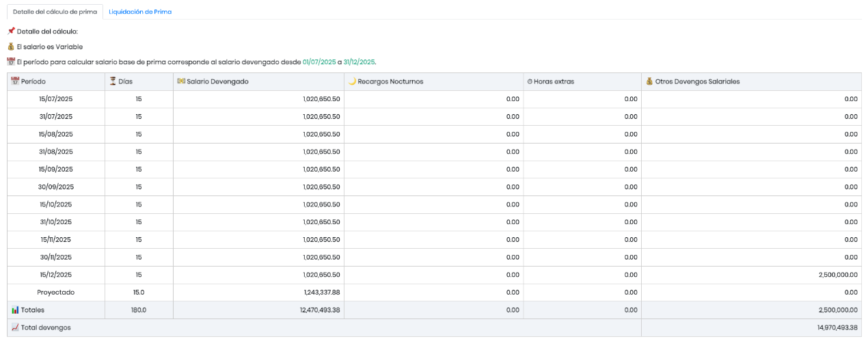Select the Detalle del cálculo de prima tab
868x339 pixels.
(55, 12)
